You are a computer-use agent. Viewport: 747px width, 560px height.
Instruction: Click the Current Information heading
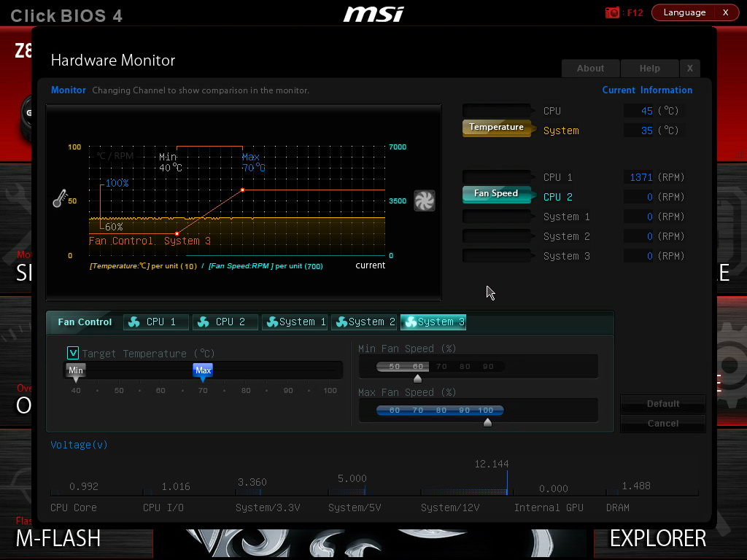coord(647,90)
